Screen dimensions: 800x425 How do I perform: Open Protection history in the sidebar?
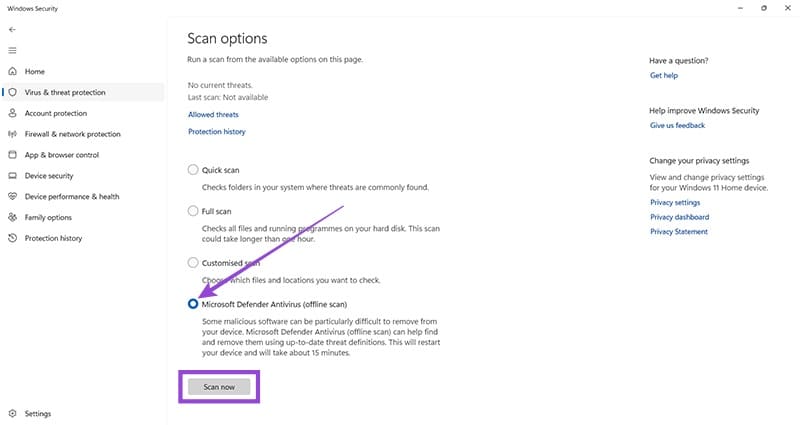click(53, 238)
